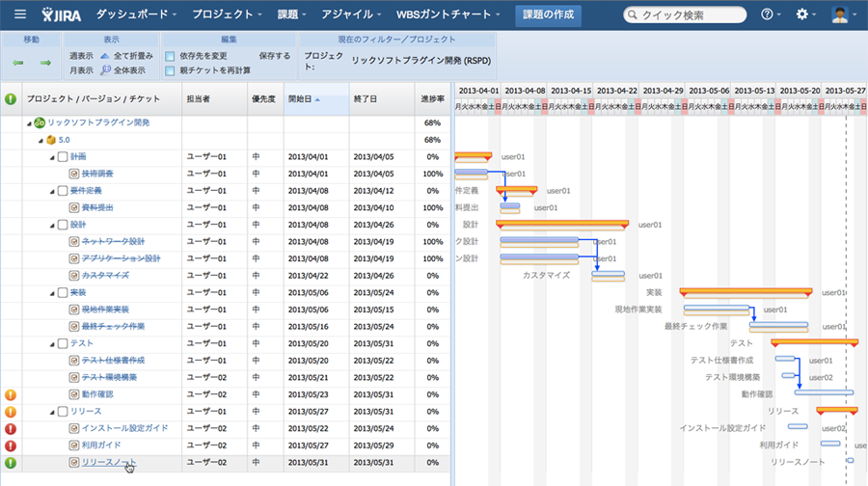868x486 pixels.
Task: Open the プロジェクト menu
Action: [x=227, y=14]
